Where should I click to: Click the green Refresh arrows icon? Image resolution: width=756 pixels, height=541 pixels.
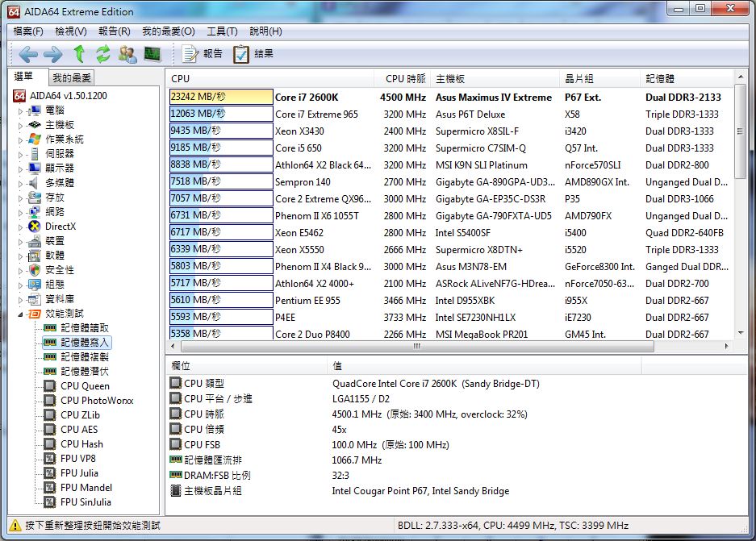click(x=102, y=54)
